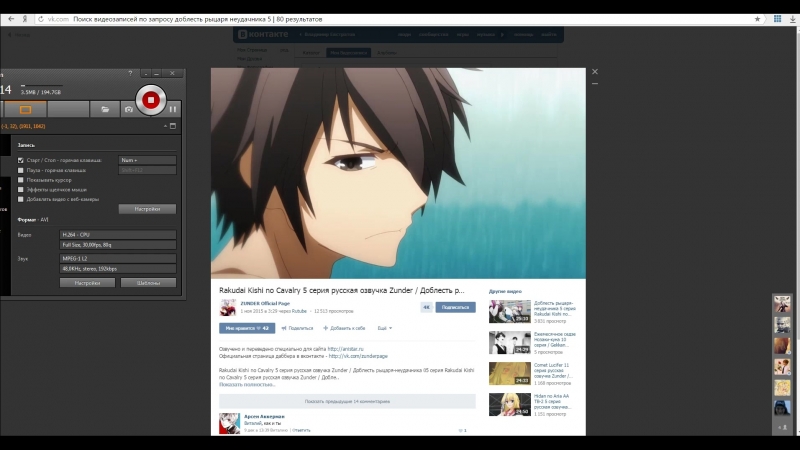Open the browser apps grid icon
The height and width of the screenshot is (450, 800).
tap(778, 19)
